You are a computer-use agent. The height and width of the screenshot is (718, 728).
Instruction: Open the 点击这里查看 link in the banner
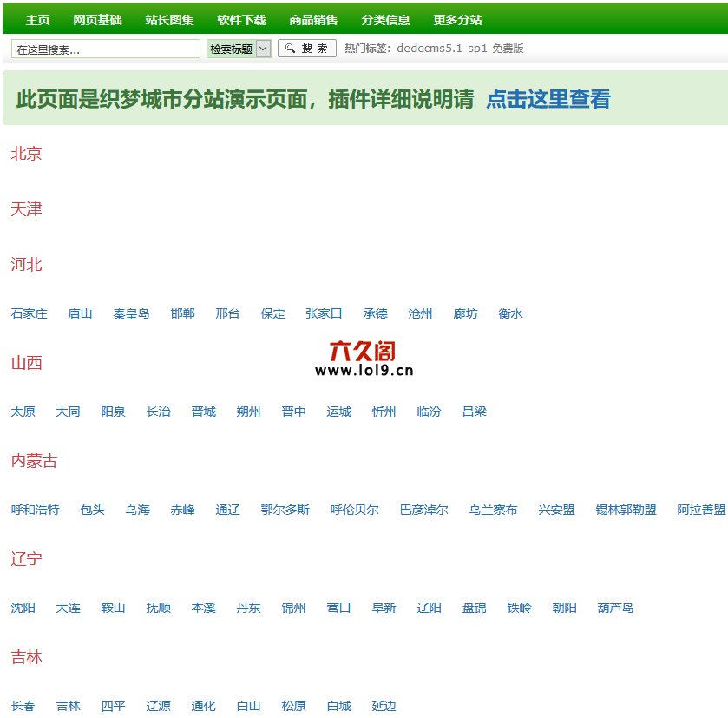548,99
